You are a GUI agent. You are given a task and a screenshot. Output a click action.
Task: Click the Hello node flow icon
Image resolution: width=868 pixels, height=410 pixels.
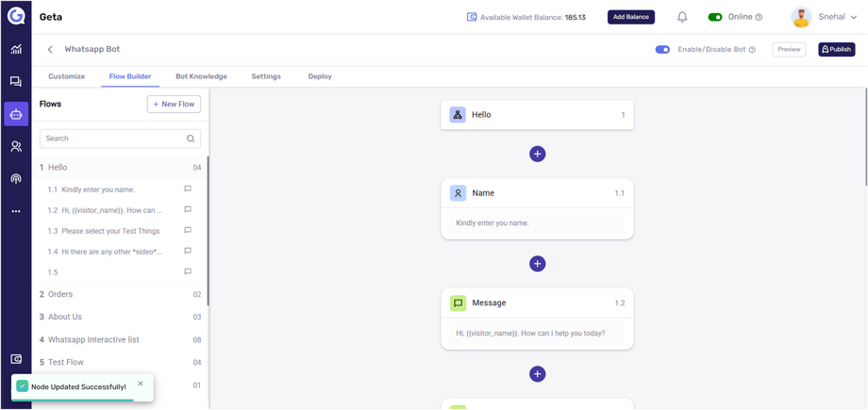point(458,115)
